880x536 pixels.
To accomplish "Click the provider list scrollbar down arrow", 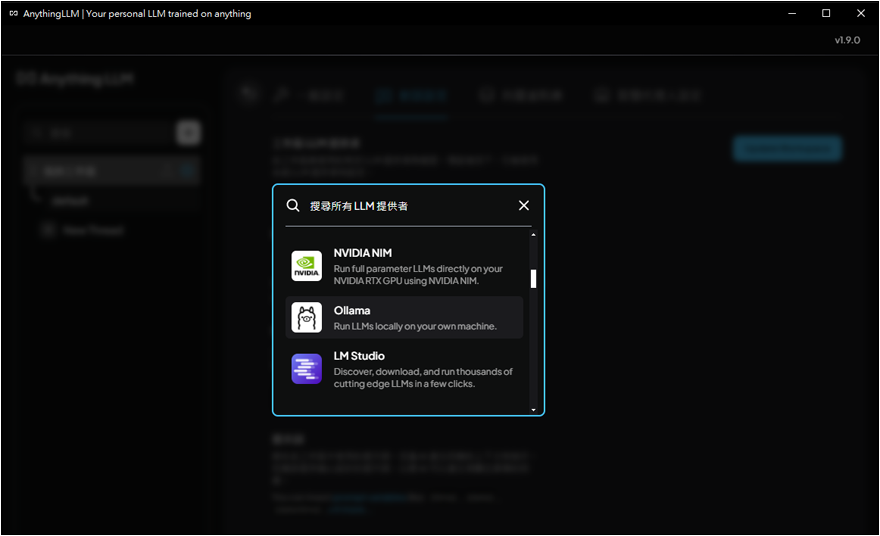I will [533, 409].
